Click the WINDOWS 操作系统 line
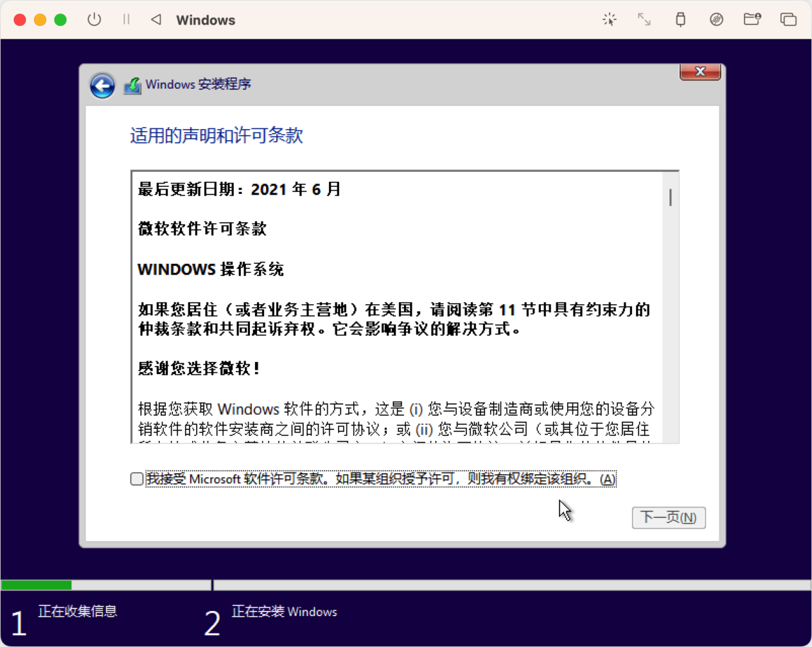 tap(211, 269)
